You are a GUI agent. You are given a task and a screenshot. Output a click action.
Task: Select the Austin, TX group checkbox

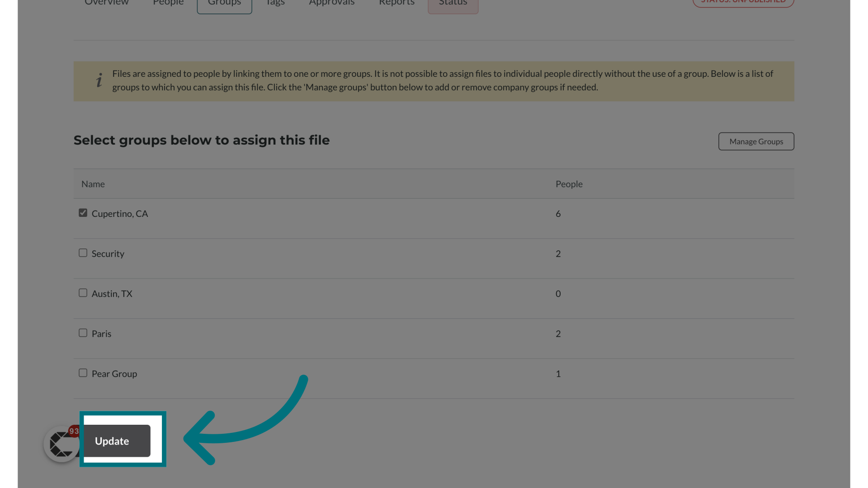coord(83,292)
